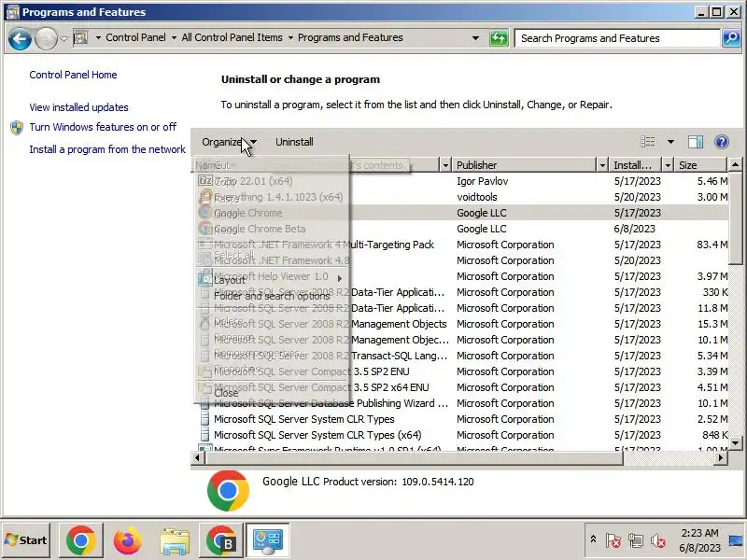
Task: Choose Folder and search options
Action: [x=272, y=296]
